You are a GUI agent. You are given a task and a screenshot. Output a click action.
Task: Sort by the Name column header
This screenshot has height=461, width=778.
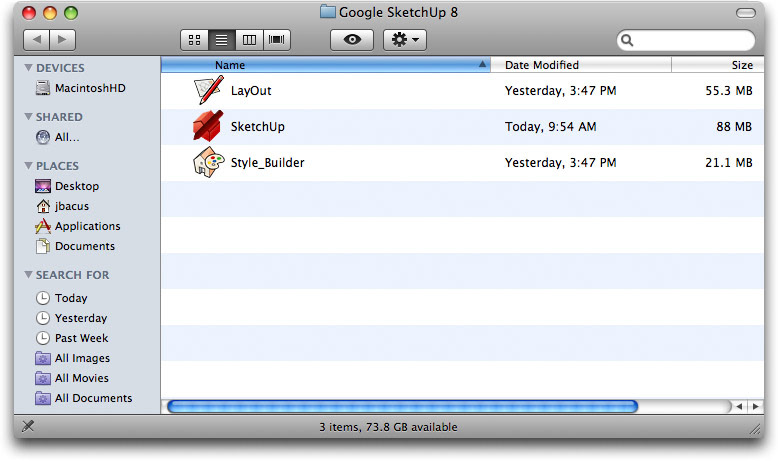325,65
